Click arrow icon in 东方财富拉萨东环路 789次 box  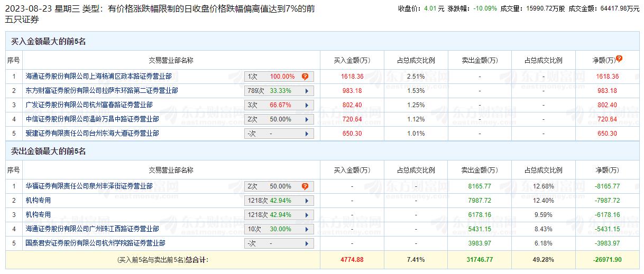point(306,91)
